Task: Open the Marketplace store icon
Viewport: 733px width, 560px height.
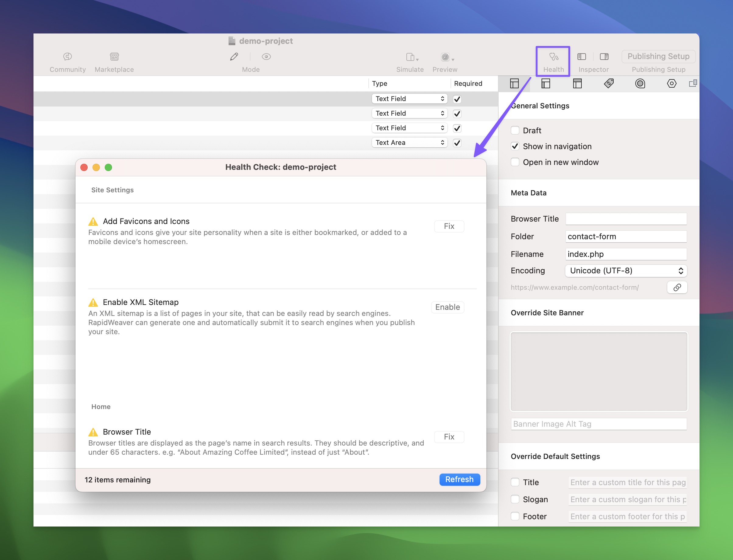Action: [x=114, y=57]
